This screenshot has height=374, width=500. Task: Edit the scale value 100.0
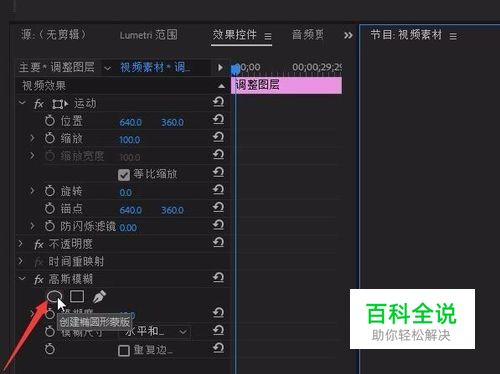130,140
